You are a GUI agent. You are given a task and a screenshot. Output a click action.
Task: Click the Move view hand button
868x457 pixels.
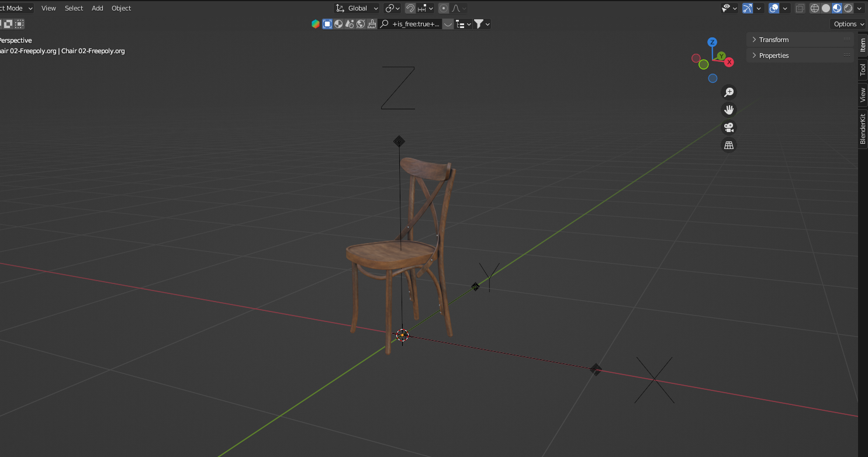(x=729, y=110)
